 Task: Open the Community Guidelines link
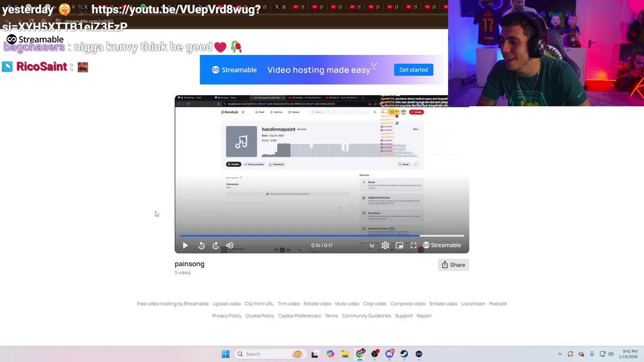tap(366, 316)
